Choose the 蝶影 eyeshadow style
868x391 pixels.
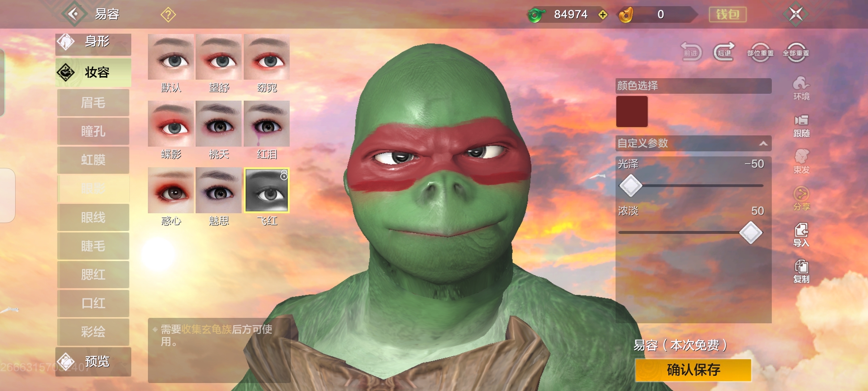point(171,123)
